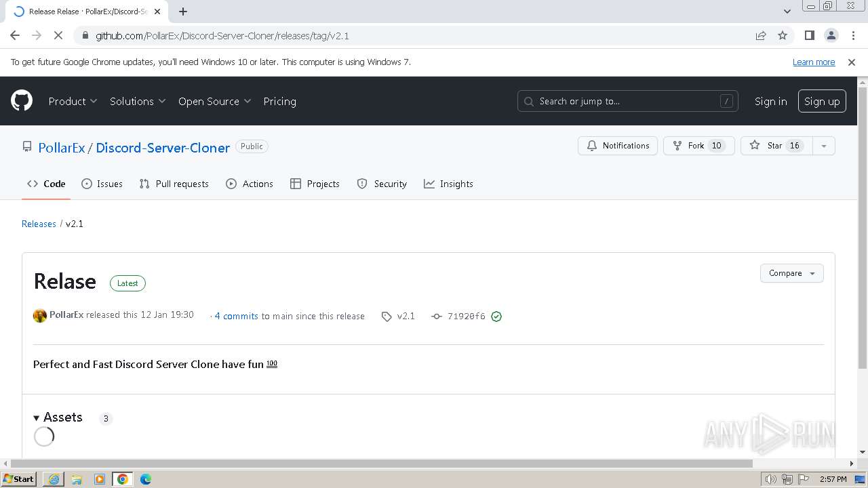Share this page icon in address bar
The height and width of the screenshot is (488, 868).
(761, 35)
